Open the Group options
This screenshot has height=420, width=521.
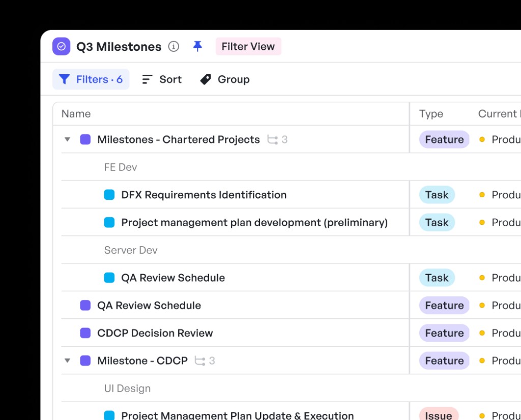(225, 79)
